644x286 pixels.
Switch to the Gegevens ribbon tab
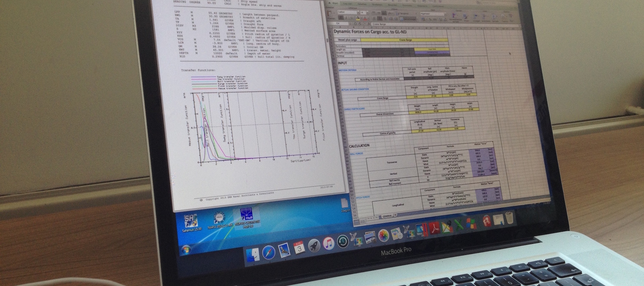click(422, 6)
